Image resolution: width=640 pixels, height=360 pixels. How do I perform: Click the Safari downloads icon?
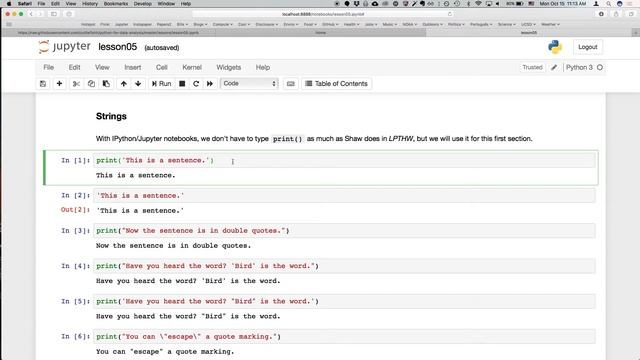[x=601, y=14]
